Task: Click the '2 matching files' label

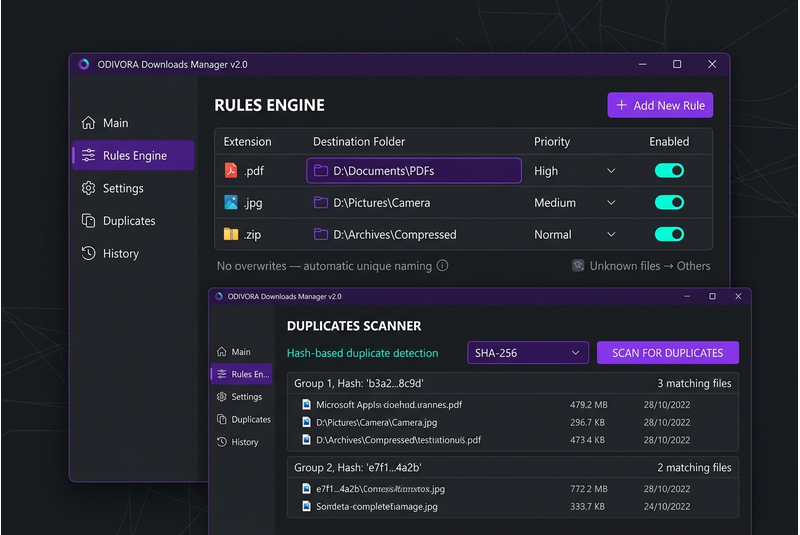Action: [x=694, y=467]
